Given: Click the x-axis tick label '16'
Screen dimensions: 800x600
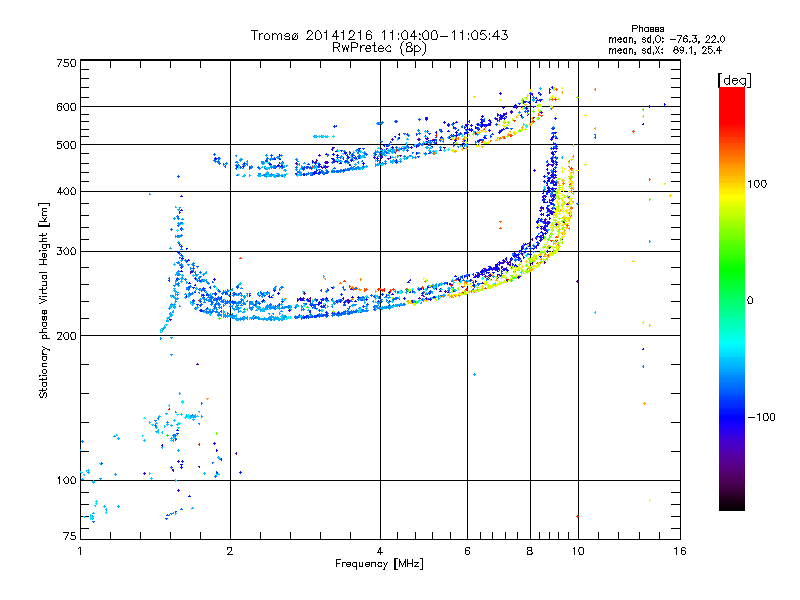Looking at the screenshot, I should pos(680,551).
